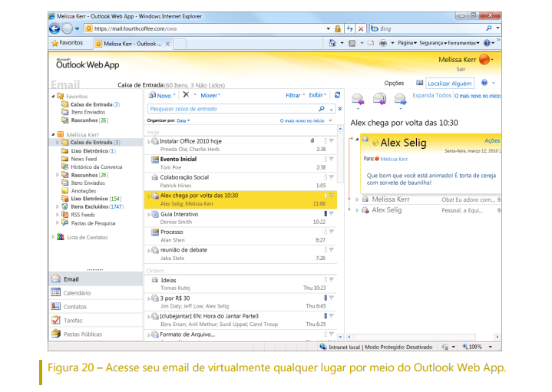552x392 pixels.
Task: Click the Help question mark icon
Action: pyautogui.click(x=484, y=83)
